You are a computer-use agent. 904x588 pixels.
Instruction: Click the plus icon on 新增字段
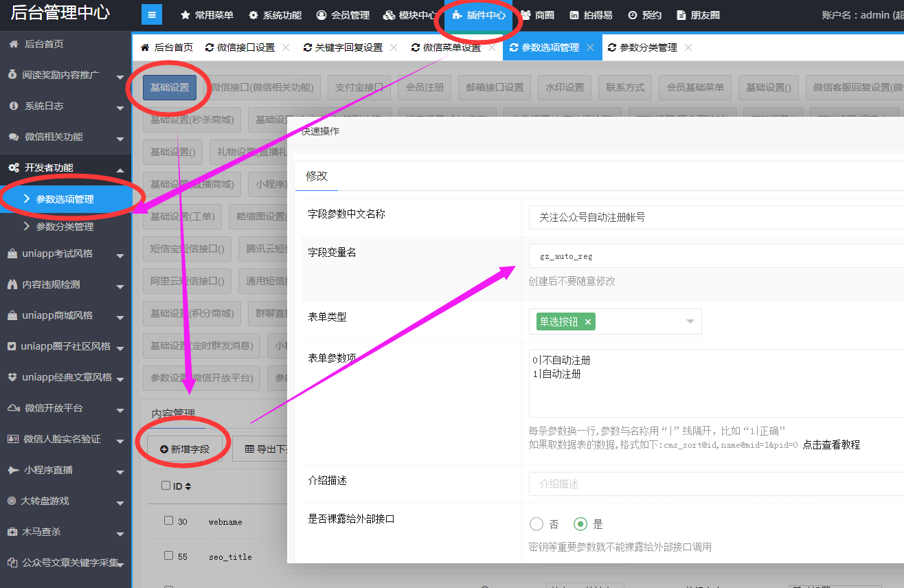pyautogui.click(x=164, y=449)
